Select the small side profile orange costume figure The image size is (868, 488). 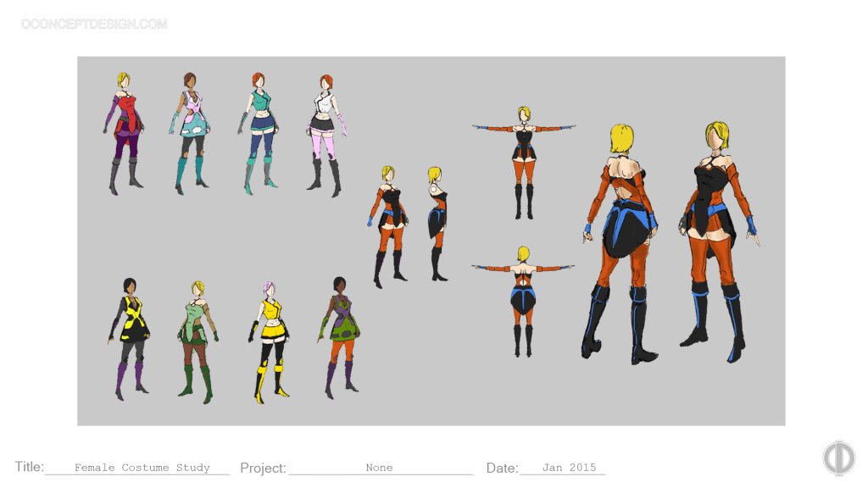(437, 223)
